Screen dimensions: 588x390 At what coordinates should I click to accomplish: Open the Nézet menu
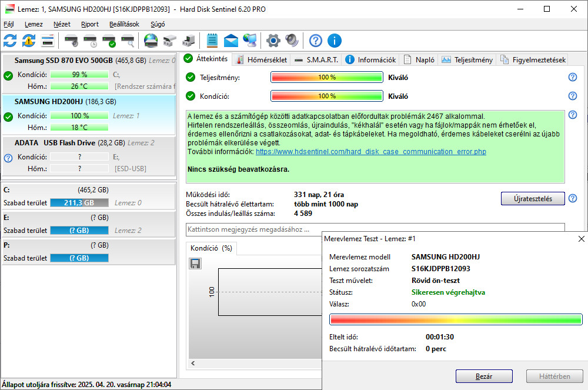pyautogui.click(x=62, y=24)
